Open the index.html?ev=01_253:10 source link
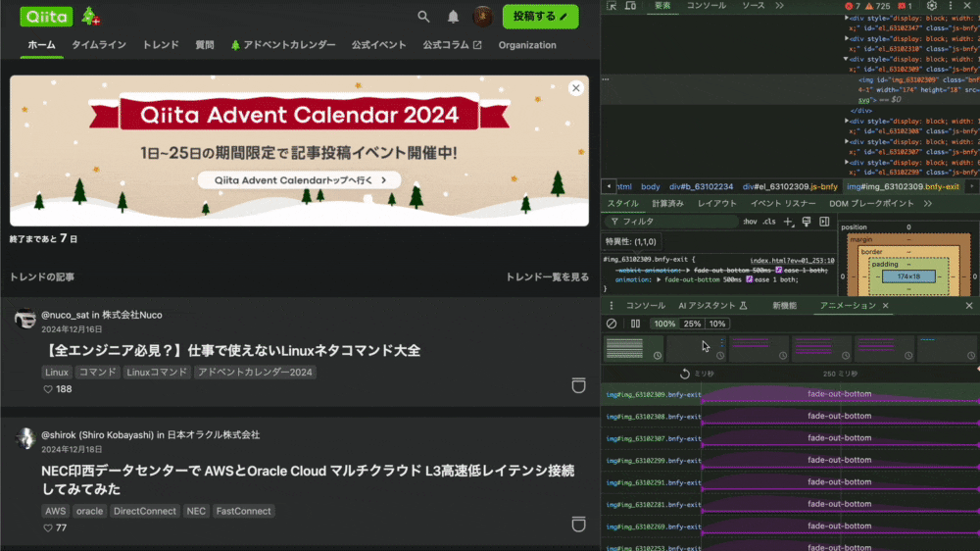This screenshot has height=551, width=980. [x=792, y=261]
